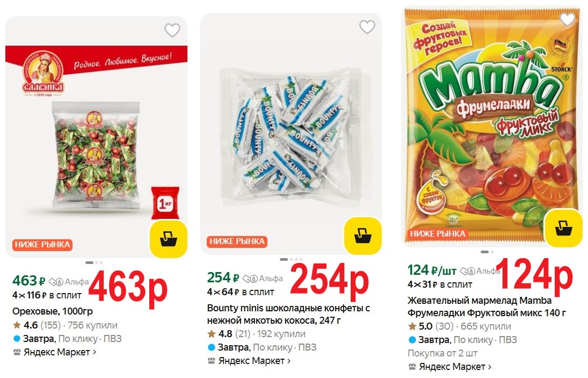The width and height of the screenshot is (588, 378).
Task: Expand Яндекс Маркет seller under Bounty
Action: pos(249,361)
